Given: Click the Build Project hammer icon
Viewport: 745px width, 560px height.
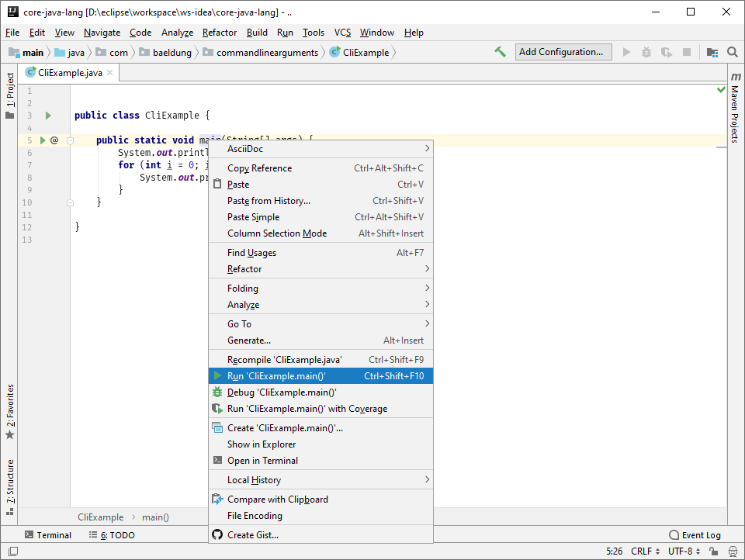Looking at the screenshot, I should click(500, 52).
